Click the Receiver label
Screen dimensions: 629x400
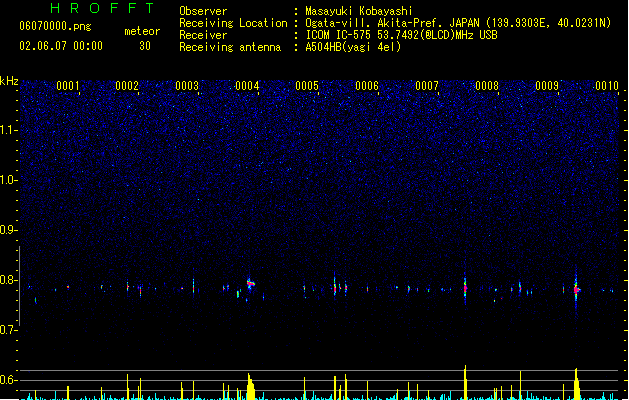pos(203,35)
